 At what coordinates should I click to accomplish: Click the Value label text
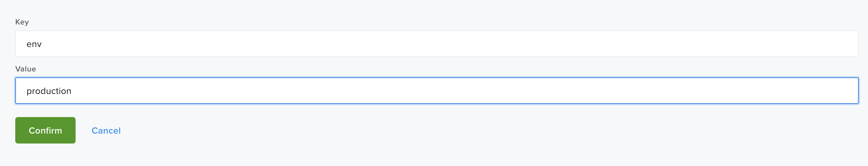(25, 69)
